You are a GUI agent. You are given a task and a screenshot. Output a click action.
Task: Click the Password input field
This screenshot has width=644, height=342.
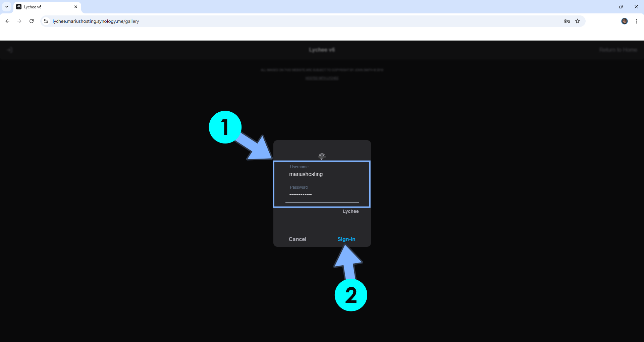pyautogui.click(x=322, y=194)
